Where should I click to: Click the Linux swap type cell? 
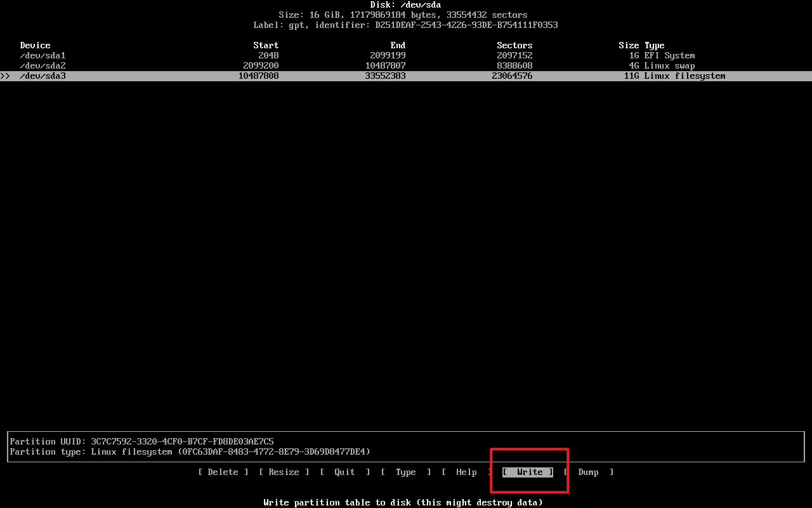coord(669,65)
